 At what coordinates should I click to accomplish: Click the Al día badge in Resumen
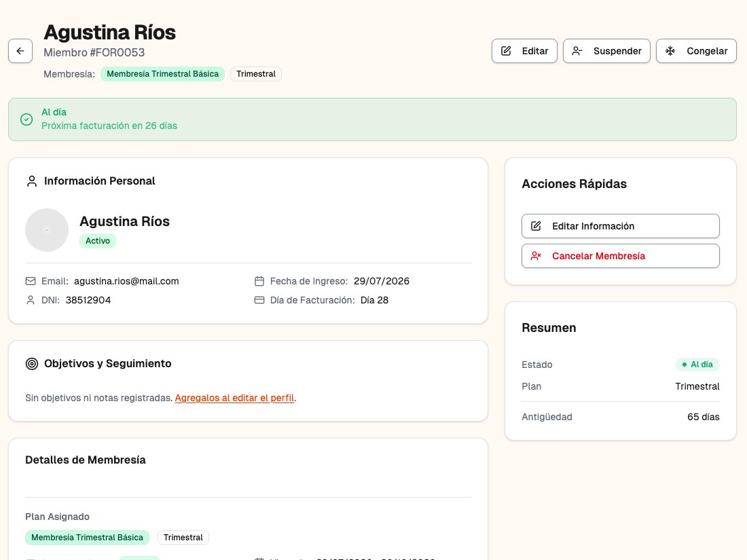697,365
